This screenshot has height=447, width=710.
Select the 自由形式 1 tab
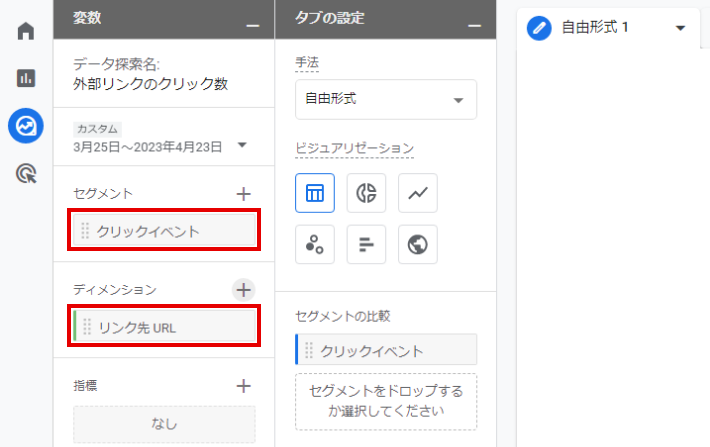click(594, 28)
